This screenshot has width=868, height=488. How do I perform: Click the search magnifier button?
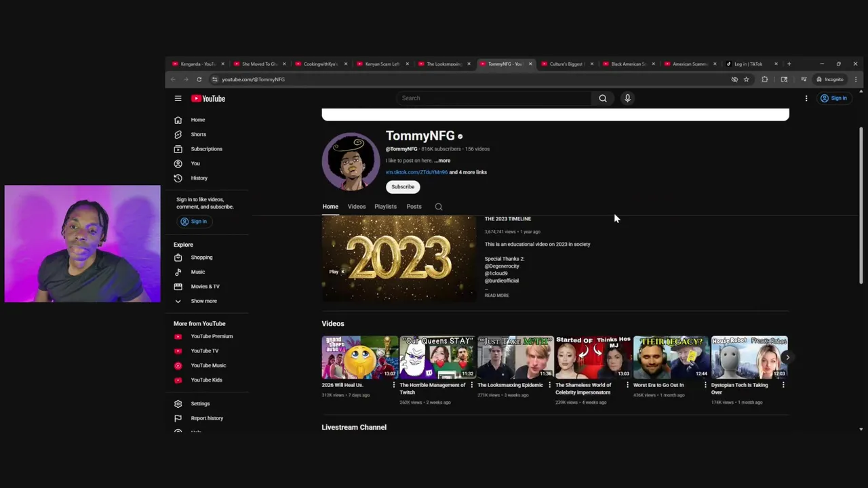coord(603,98)
